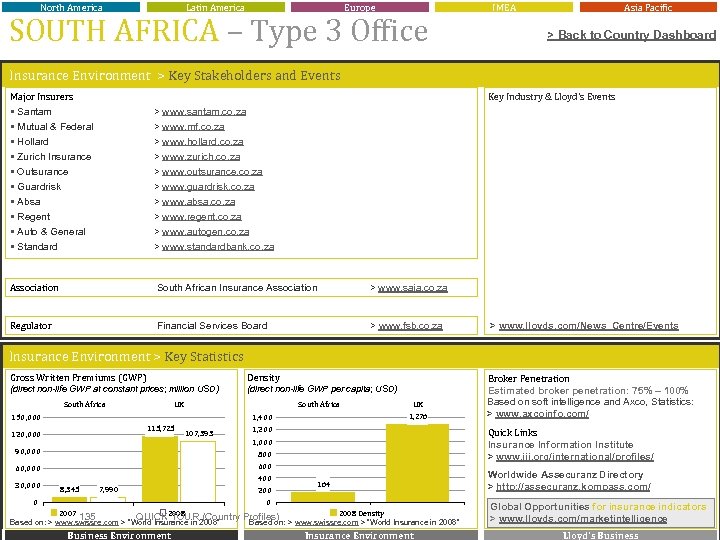Visit the www.axcoinfo.com link
Viewport: 720px width, 540px height.
pos(542,414)
